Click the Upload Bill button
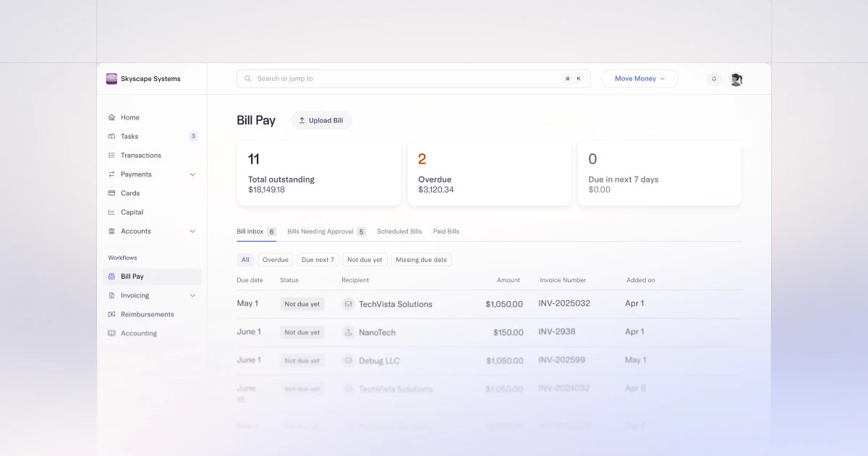 coord(321,120)
